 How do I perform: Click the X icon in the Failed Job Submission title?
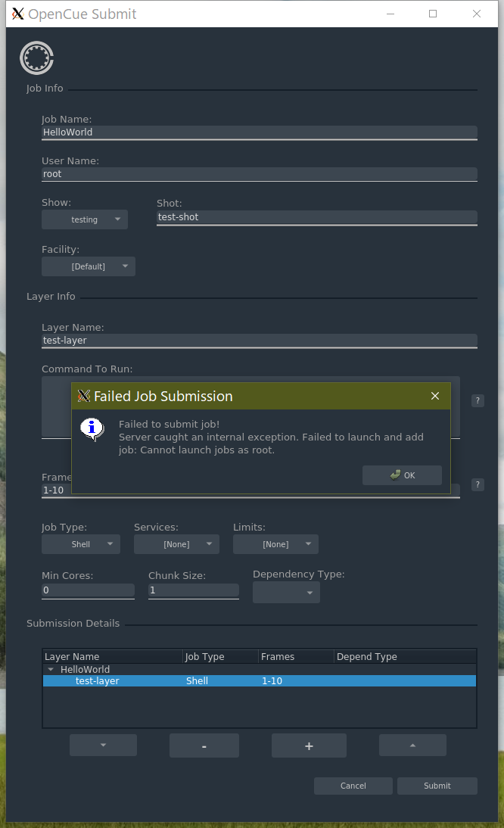(x=84, y=396)
